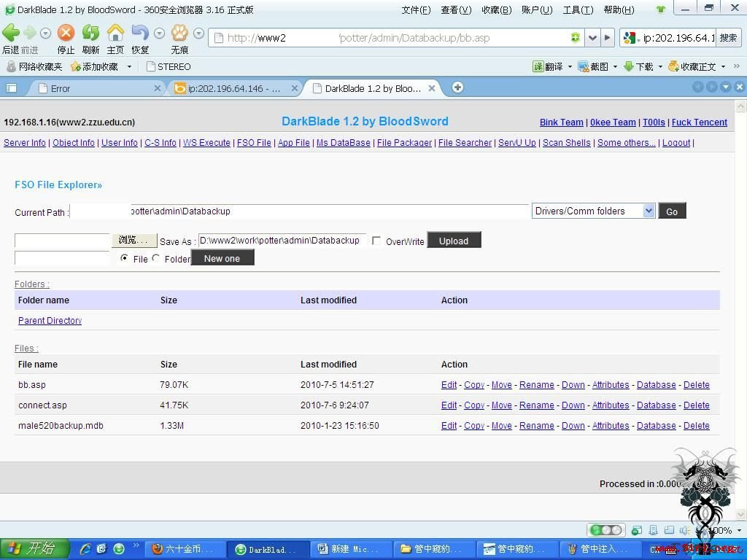This screenshot has height=560, width=747.
Task: Click the Download toolbar icon
Action: [x=629, y=66]
